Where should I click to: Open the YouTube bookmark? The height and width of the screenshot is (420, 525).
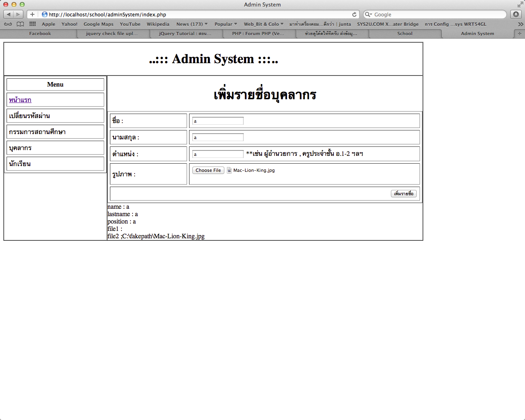pyautogui.click(x=130, y=24)
